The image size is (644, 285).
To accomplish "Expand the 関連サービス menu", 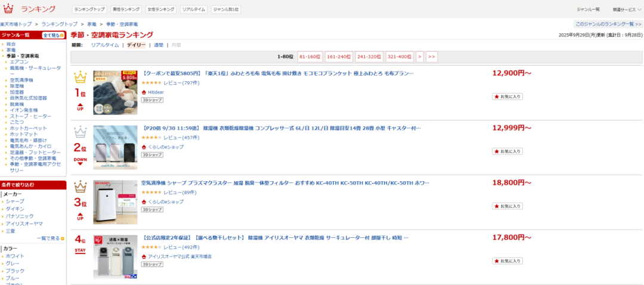I will pyautogui.click(x=624, y=10).
